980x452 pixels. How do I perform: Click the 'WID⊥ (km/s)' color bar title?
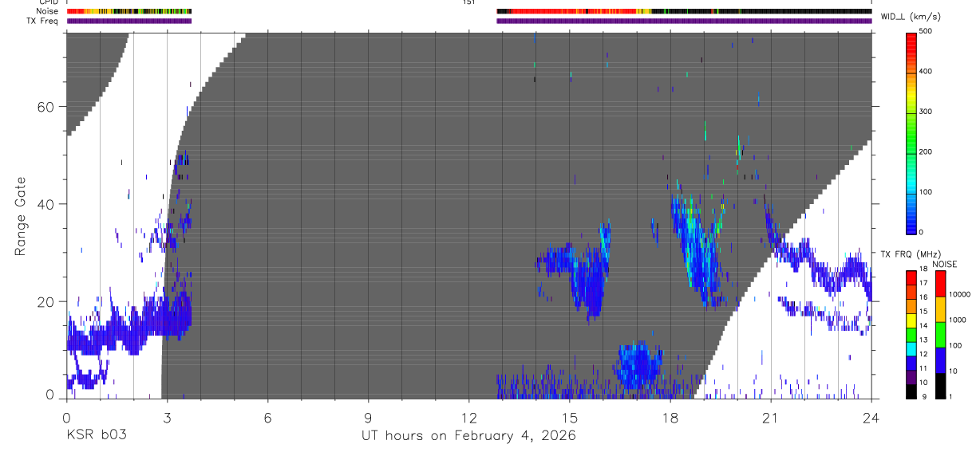tap(910, 16)
